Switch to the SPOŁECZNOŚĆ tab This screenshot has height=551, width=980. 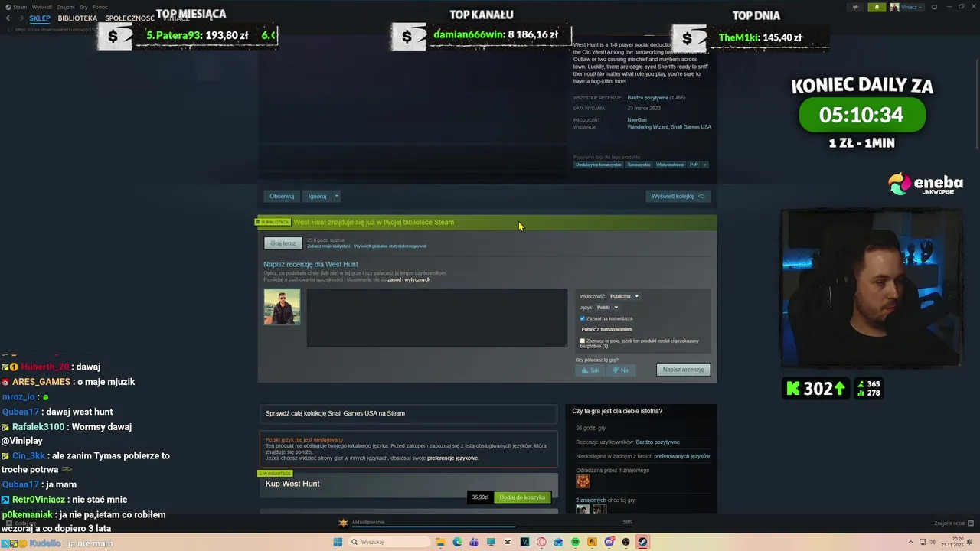(x=129, y=18)
